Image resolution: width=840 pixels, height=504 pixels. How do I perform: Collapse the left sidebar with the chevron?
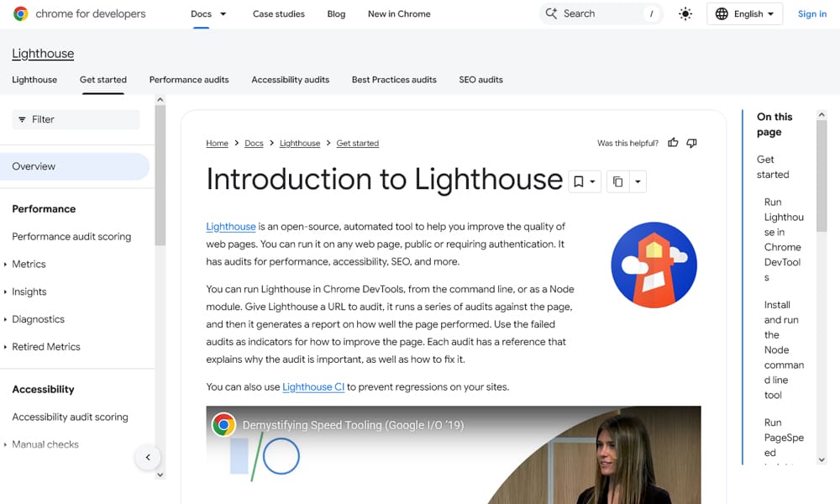148,457
